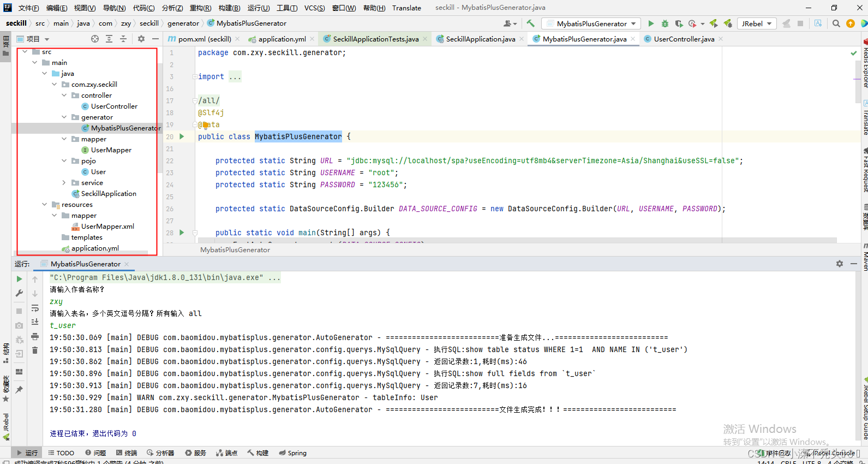Click the java.exe command line in console

(x=165, y=277)
